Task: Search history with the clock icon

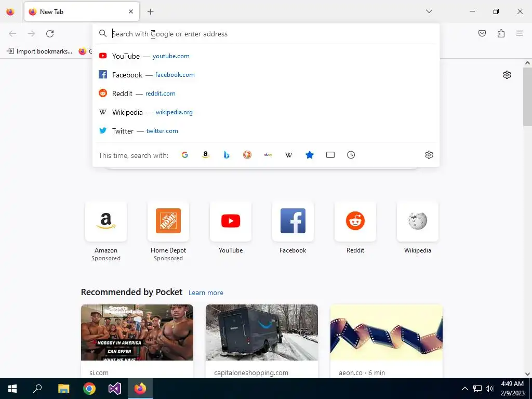Action: click(x=351, y=155)
